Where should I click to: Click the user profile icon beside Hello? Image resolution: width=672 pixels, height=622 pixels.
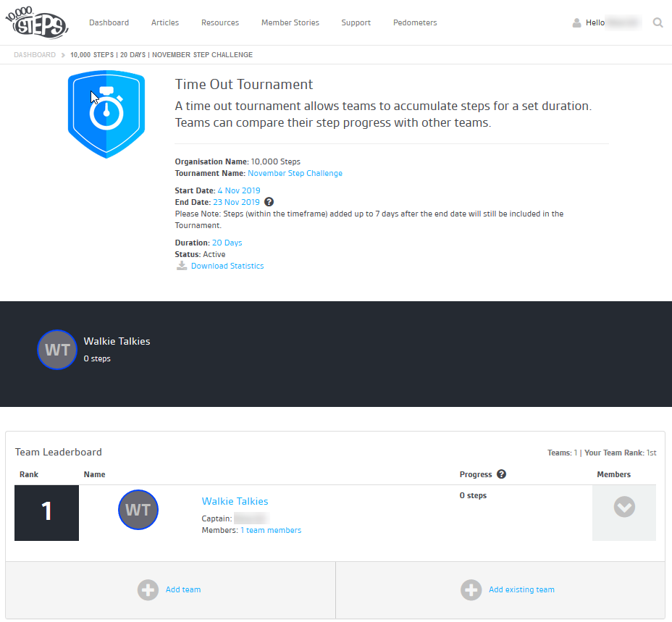click(x=577, y=22)
